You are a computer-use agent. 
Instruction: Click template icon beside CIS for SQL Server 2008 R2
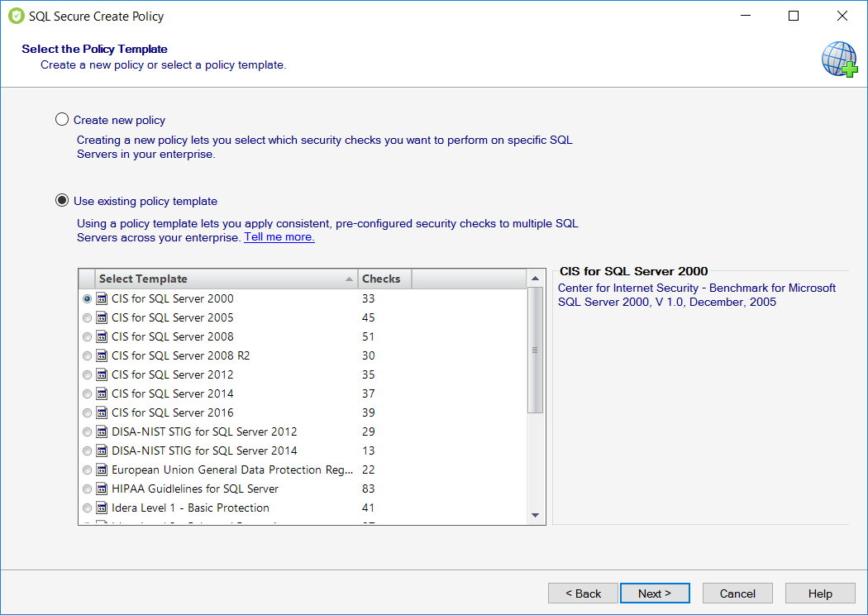(102, 356)
